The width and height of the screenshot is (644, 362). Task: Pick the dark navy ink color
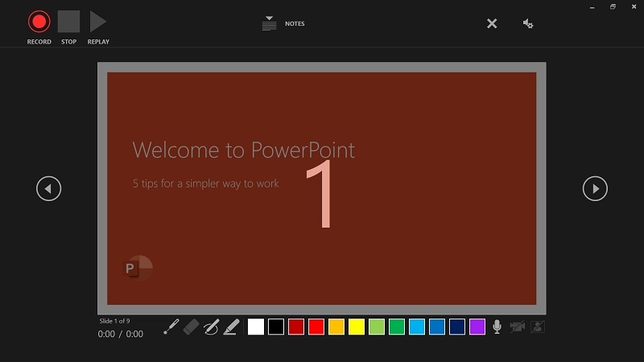(457, 327)
